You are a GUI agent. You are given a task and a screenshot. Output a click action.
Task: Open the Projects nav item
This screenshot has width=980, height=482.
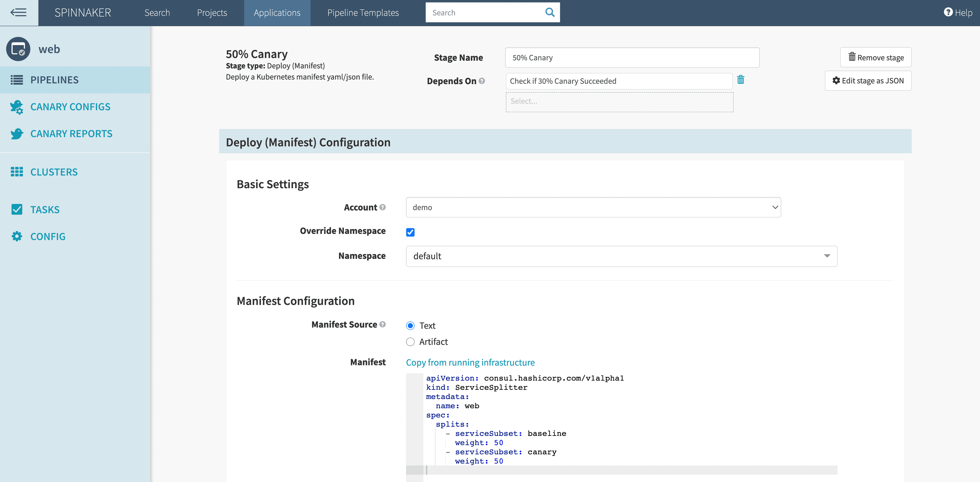[212, 13]
